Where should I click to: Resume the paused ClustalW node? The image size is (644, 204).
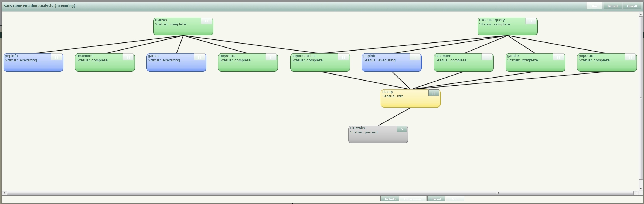[x=401, y=129]
